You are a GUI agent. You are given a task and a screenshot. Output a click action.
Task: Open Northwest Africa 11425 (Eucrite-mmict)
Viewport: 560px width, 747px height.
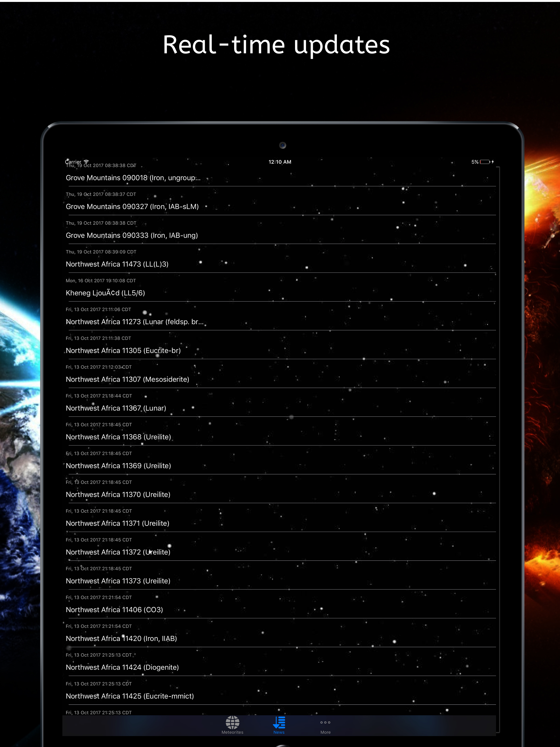point(130,696)
